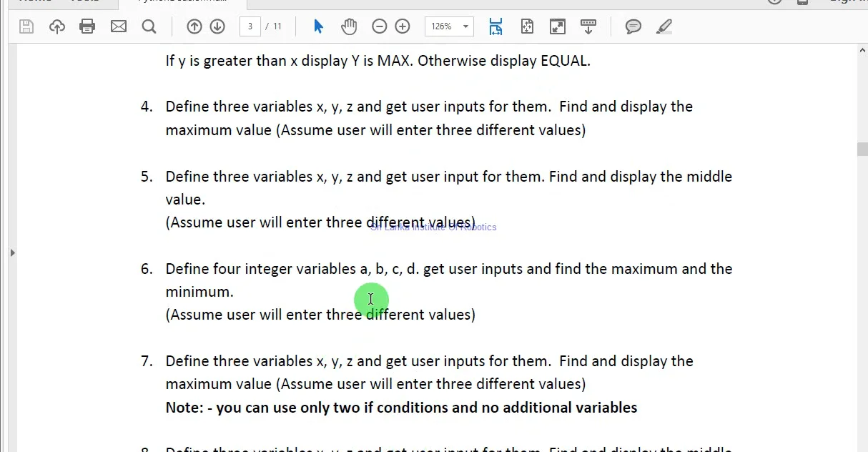Click the read mode keyboard-arrow icon
Image resolution: width=868 pixels, height=452 pixels.
(x=588, y=26)
